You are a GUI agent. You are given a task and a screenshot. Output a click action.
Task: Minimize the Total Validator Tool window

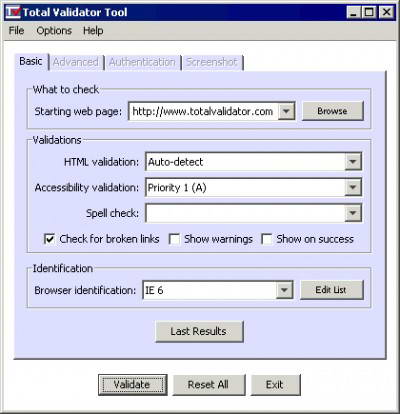pos(354,12)
